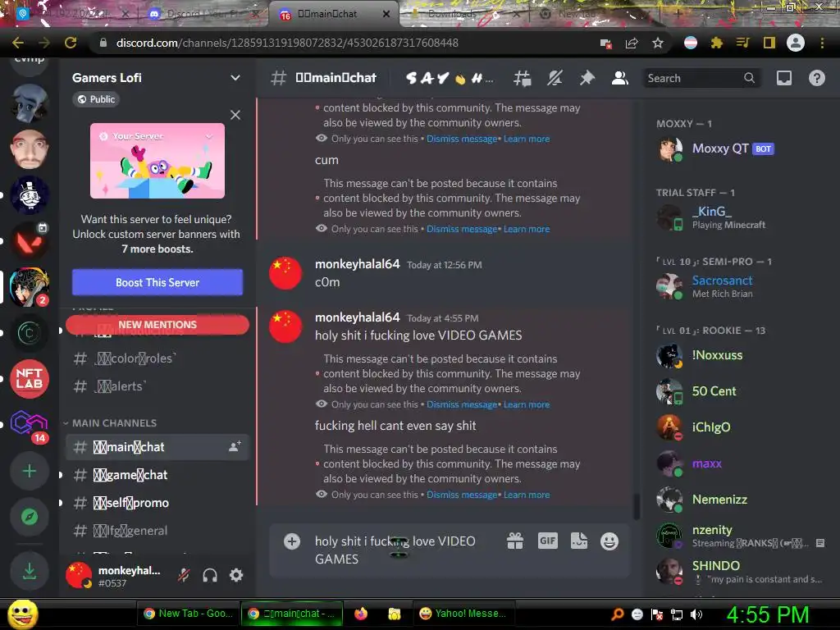
Task: Open the sticker picker icon
Action: click(x=579, y=541)
